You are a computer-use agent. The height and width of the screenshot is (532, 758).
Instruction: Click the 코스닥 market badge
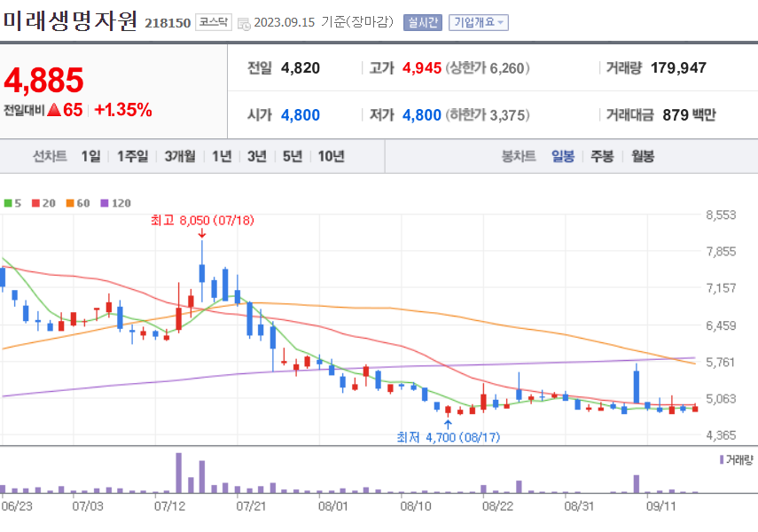(213, 22)
